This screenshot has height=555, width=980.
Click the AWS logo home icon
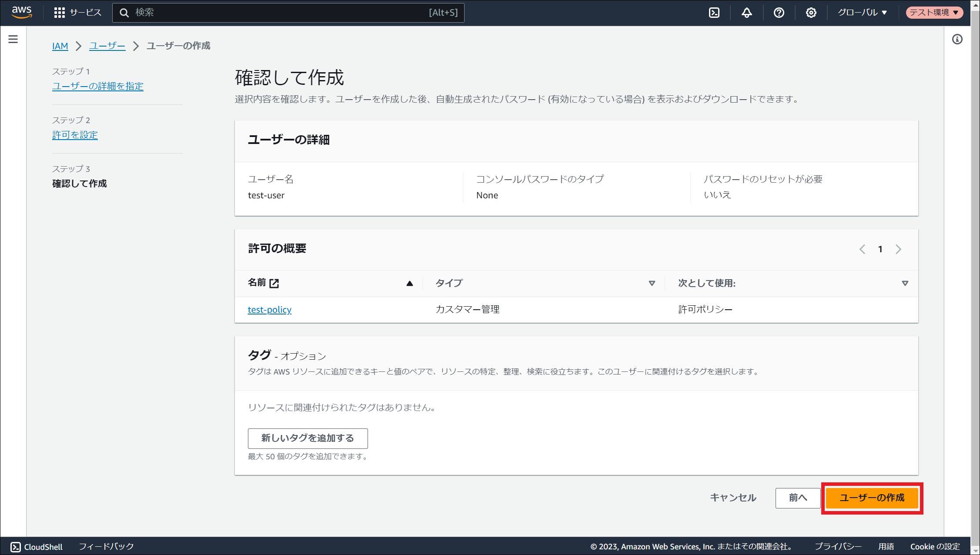click(x=22, y=12)
